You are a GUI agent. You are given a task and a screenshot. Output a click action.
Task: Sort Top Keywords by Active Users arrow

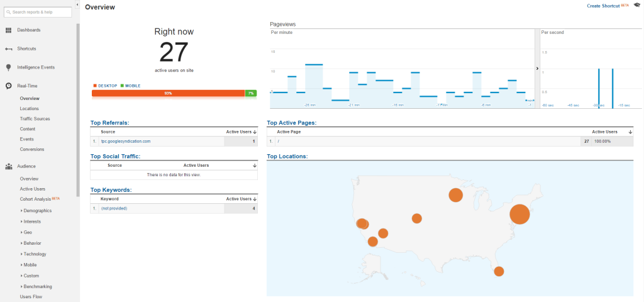pos(255,199)
